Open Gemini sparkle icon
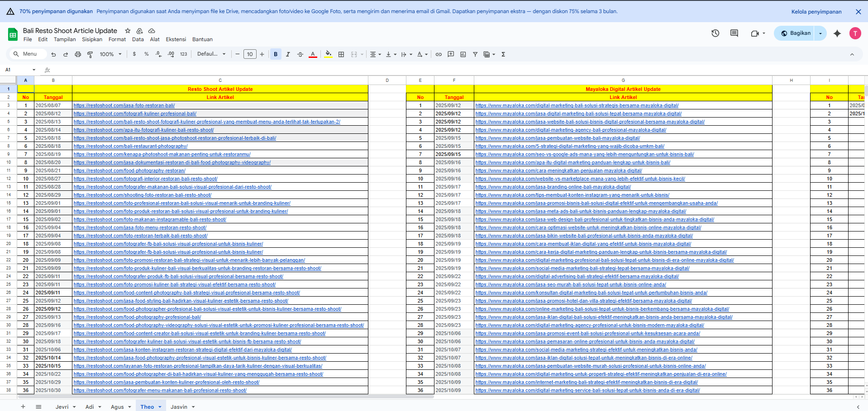The height and width of the screenshot is (411, 868). point(837,33)
